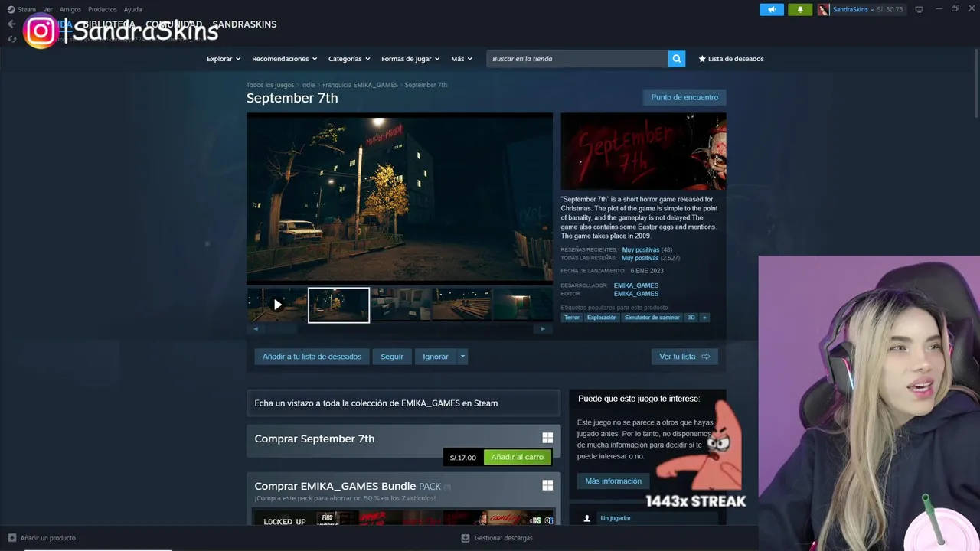The height and width of the screenshot is (551, 980).
Task: Open the Ignorar options dropdown arrow
Action: [462, 357]
